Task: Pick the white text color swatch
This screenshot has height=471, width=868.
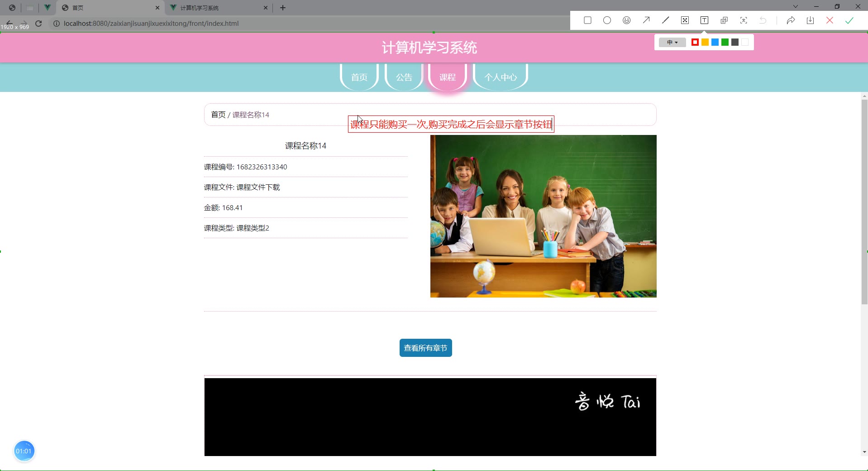Action: (745, 42)
